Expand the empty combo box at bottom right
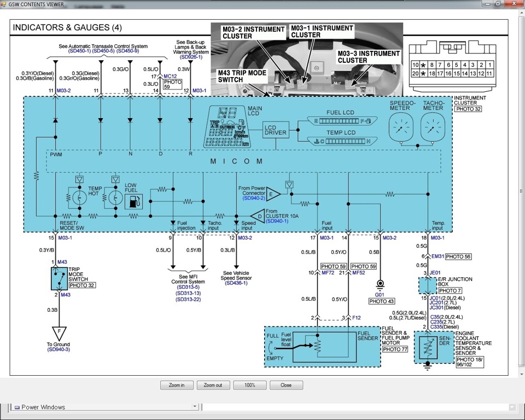The width and height of the screenshot is (525, 420). coord(512,407)
